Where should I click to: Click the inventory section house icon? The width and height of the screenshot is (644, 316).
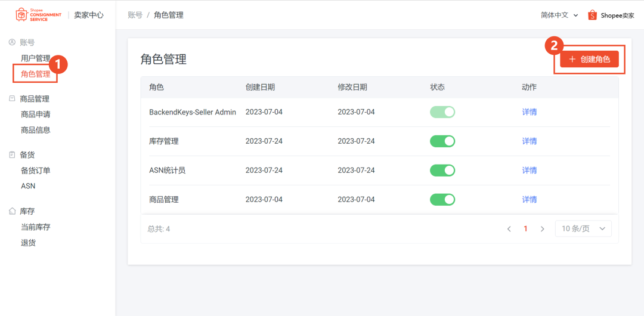12,211
